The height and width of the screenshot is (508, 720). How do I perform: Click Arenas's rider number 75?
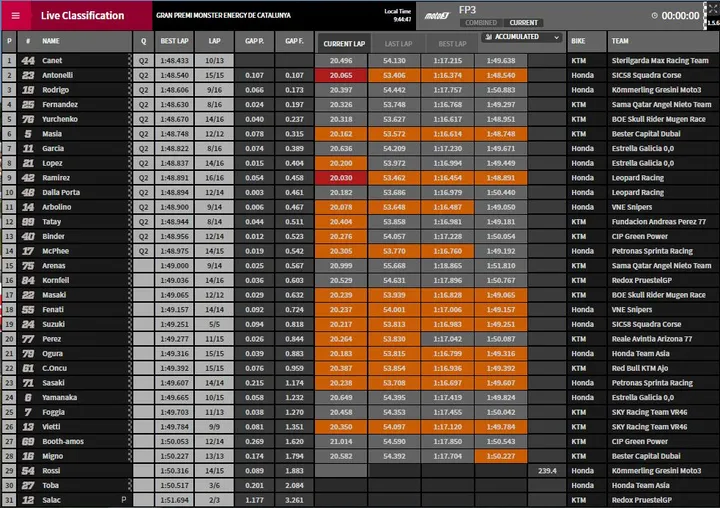click(x=28, y=265)
